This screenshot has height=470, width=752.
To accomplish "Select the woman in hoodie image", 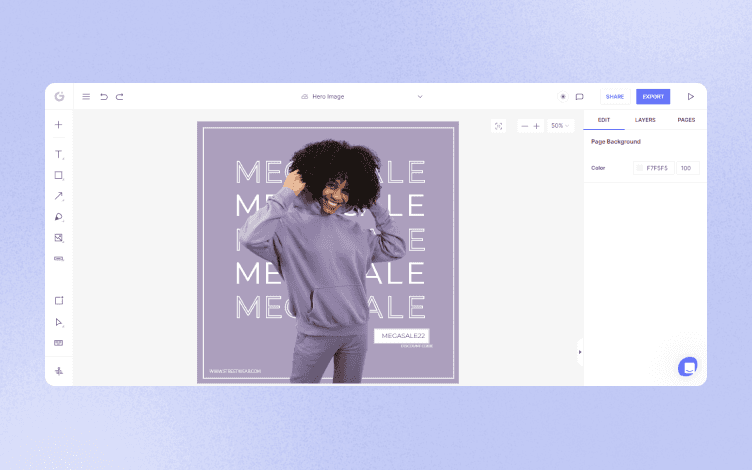I will [323, 261].
